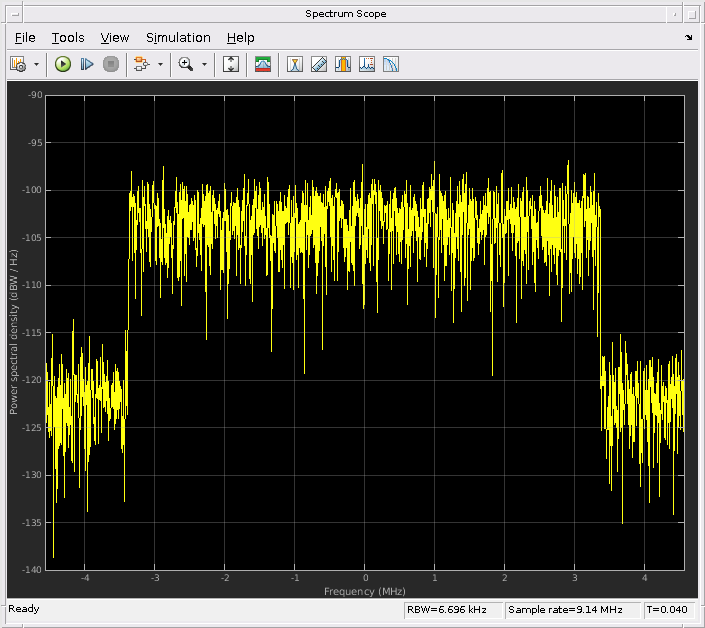The height and width of the screenshot is (628, 705).
Task: Click the dock arrow in menu bar corner
Action: 688,37
